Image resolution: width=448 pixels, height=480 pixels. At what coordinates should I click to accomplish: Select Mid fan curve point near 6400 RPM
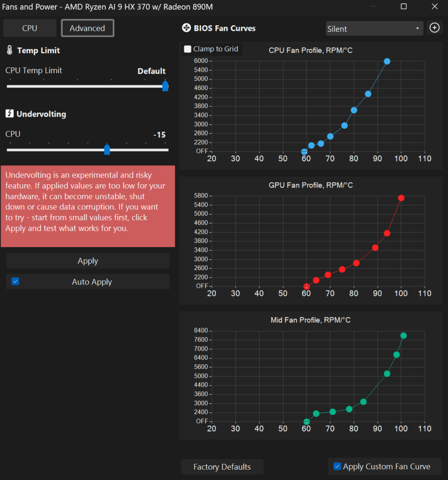pos(396,355)
